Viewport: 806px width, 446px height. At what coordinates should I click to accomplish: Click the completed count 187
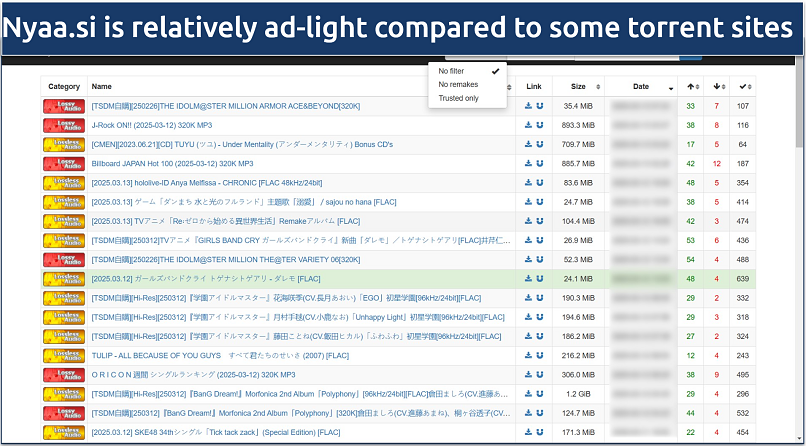pyautogui.click(x=743, y=163)
